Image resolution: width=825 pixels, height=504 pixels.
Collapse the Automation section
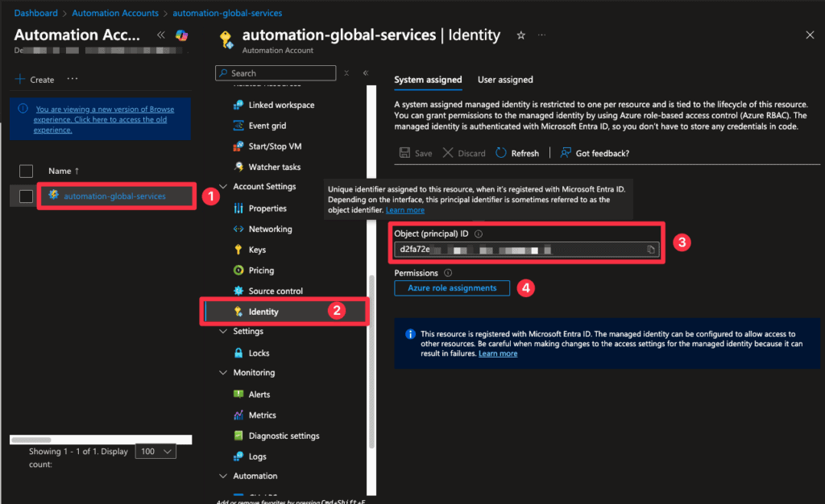tap(223, 476)
